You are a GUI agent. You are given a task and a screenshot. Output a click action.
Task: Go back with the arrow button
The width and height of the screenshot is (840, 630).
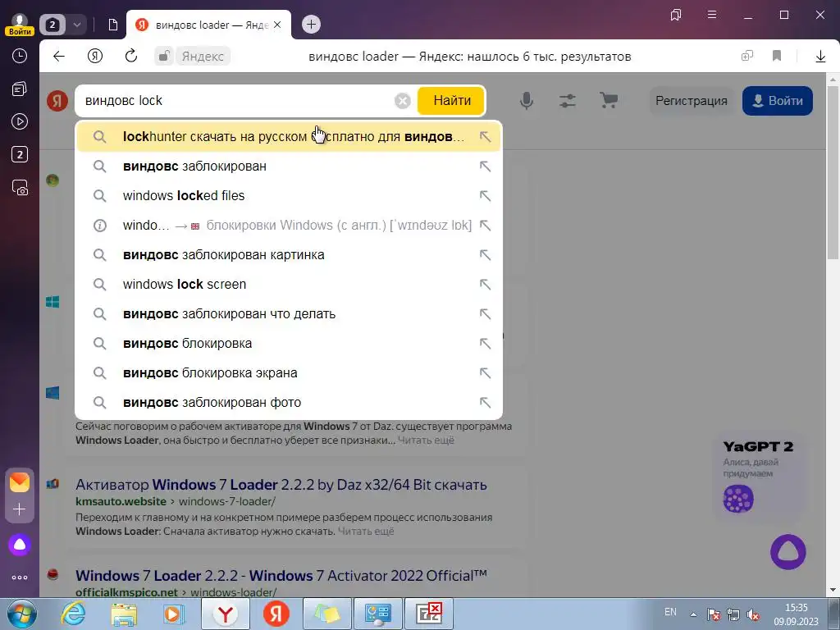59,56
